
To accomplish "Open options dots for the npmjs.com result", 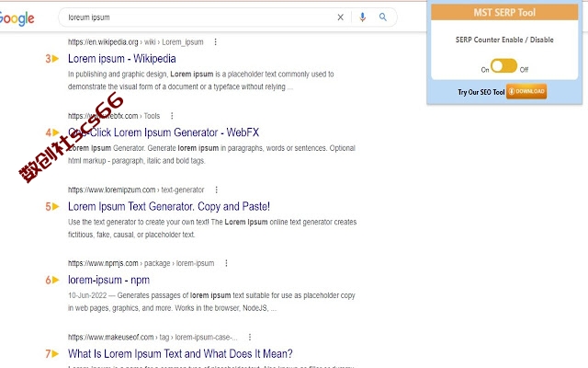I will pos(226,263).
